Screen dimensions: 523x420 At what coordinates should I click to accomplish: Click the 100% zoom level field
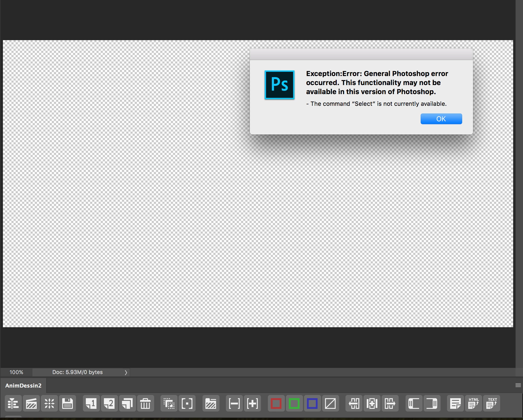tap(16, 372)
